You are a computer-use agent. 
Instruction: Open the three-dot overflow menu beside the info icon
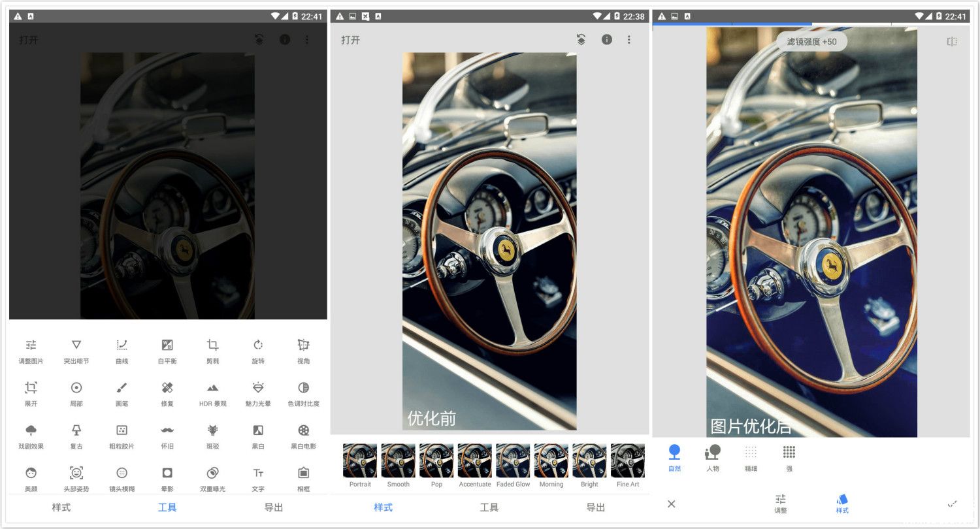click(x=629, y=40)
